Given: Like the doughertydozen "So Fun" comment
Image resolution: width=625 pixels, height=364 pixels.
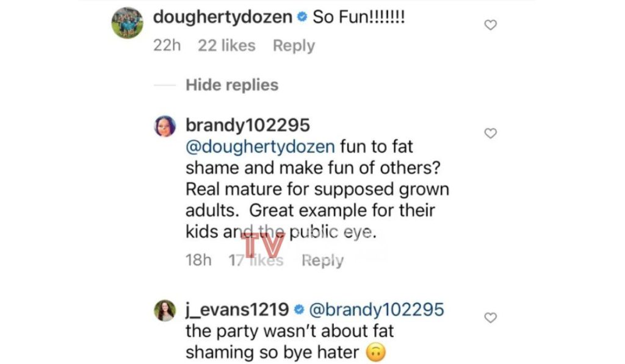Looking at the screenshot, I should pyautogui.click(x=490, y=25).
